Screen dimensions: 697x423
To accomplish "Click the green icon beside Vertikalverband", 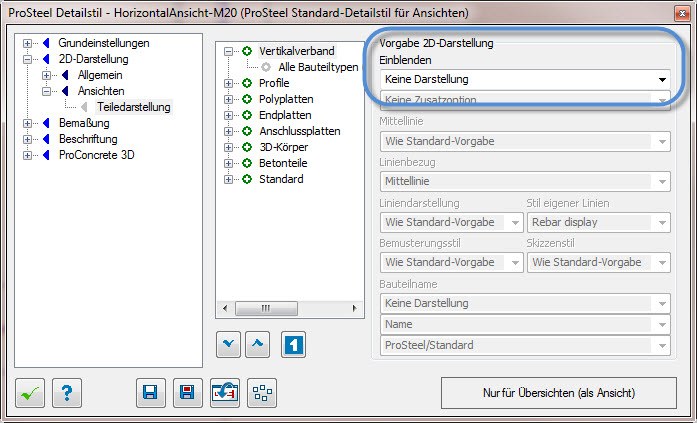I will [x=247, y=51].
